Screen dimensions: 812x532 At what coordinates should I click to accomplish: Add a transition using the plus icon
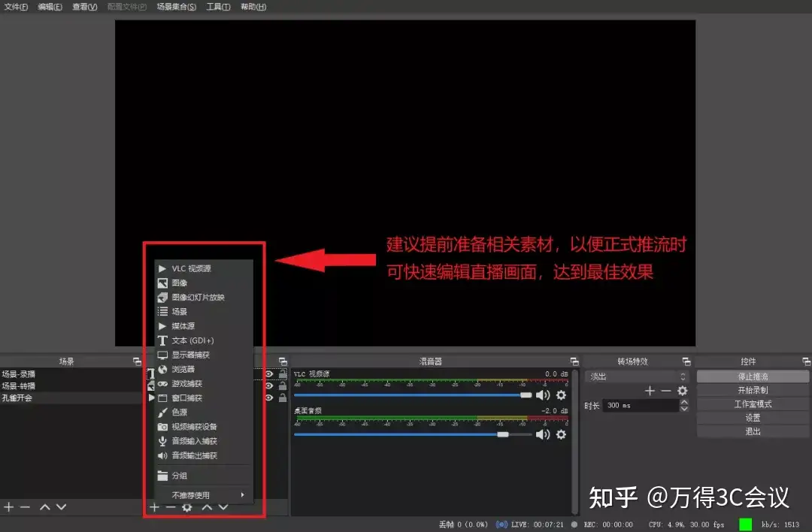(x=650, y=391)
